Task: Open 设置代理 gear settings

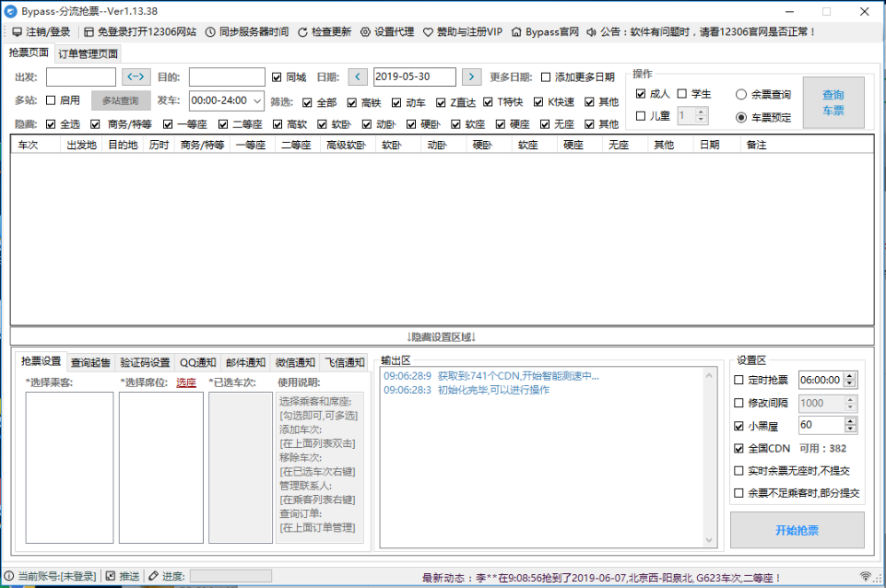Action: [365, 31]
